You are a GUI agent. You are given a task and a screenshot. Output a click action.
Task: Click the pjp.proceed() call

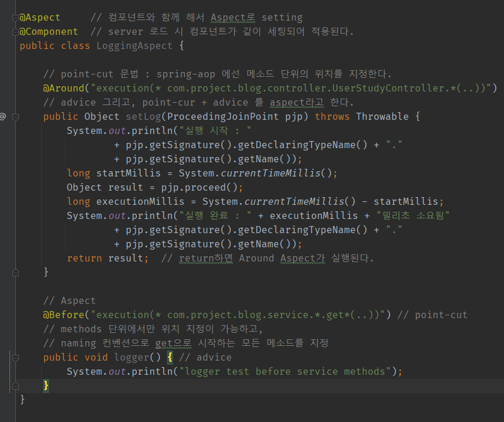point(199,187)
